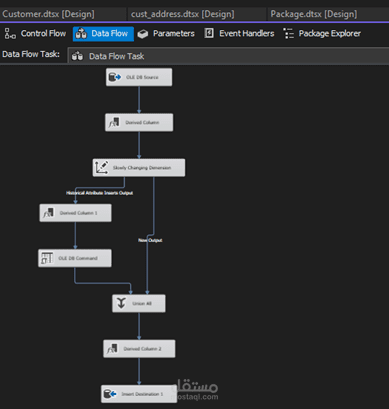Select the Slowly Changing Dimension component
The height and width of the screenshot is (409, 389).
[x=139, y=168]
